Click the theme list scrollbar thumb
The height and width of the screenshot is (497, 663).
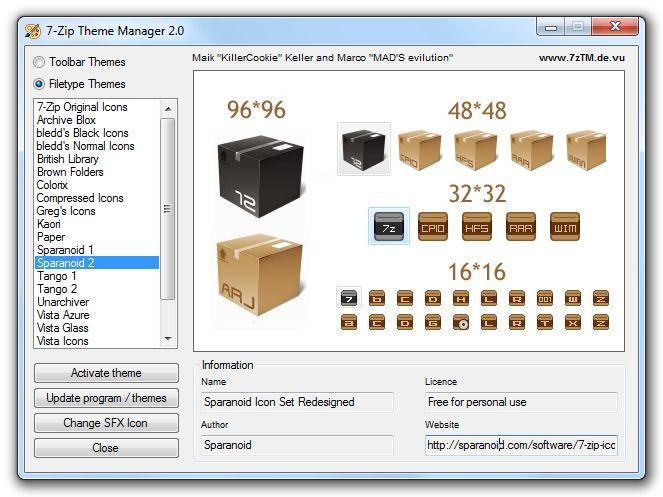[x=168, y=209]
